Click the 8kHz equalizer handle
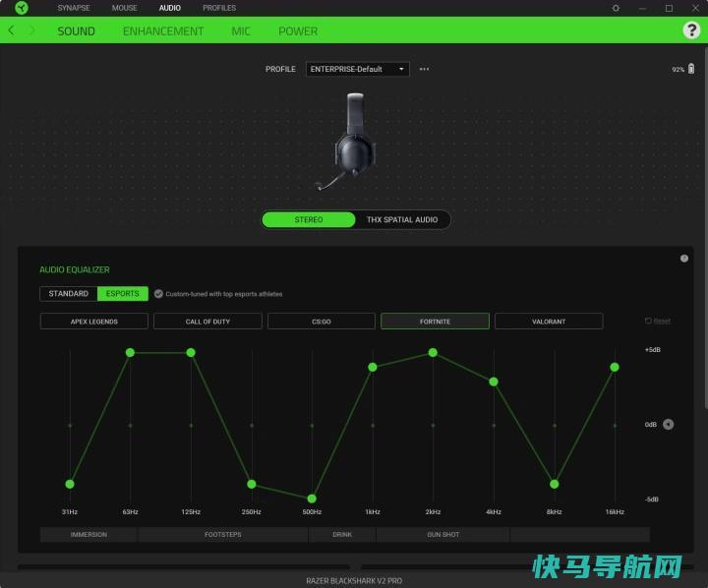Screen dimensions: 708x588 [x=554, y=484]
